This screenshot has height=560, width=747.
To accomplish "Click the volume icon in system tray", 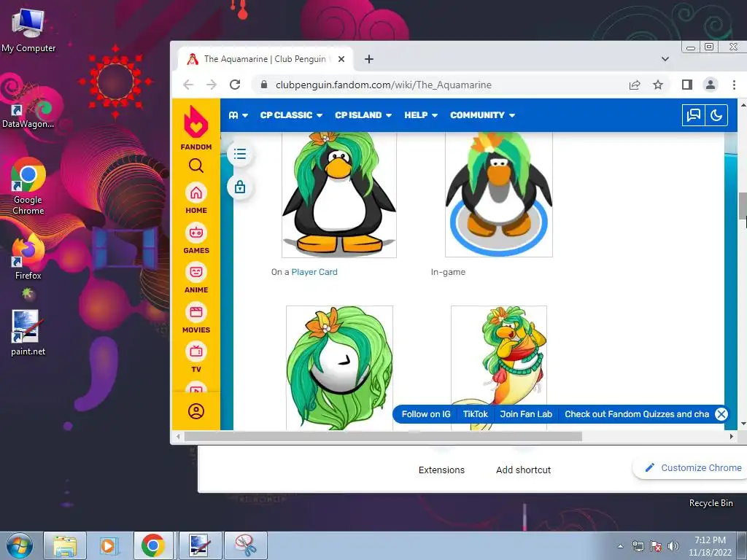I will point(673,546).
